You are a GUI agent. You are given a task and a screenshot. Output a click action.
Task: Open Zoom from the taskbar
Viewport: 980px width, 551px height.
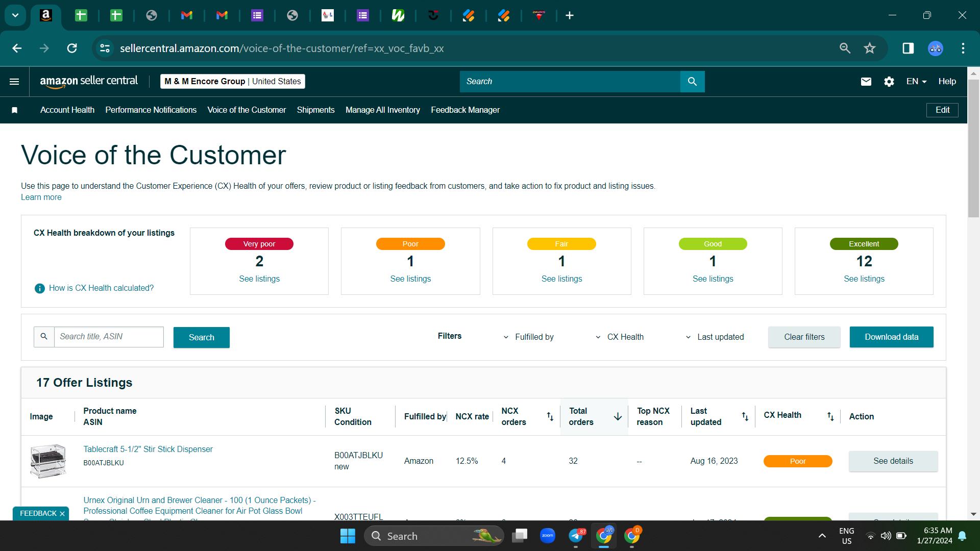548,536
